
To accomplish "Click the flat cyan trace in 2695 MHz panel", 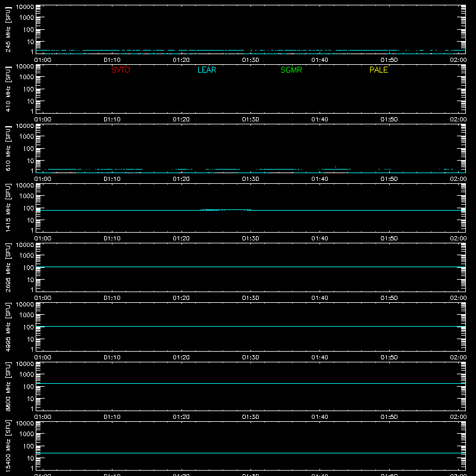I will click(250, 267).
